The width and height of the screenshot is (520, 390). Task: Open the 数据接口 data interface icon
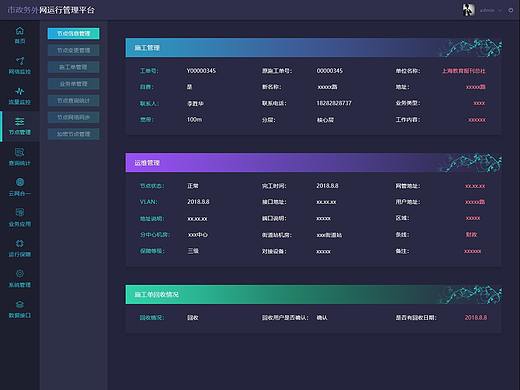[20, 304]
